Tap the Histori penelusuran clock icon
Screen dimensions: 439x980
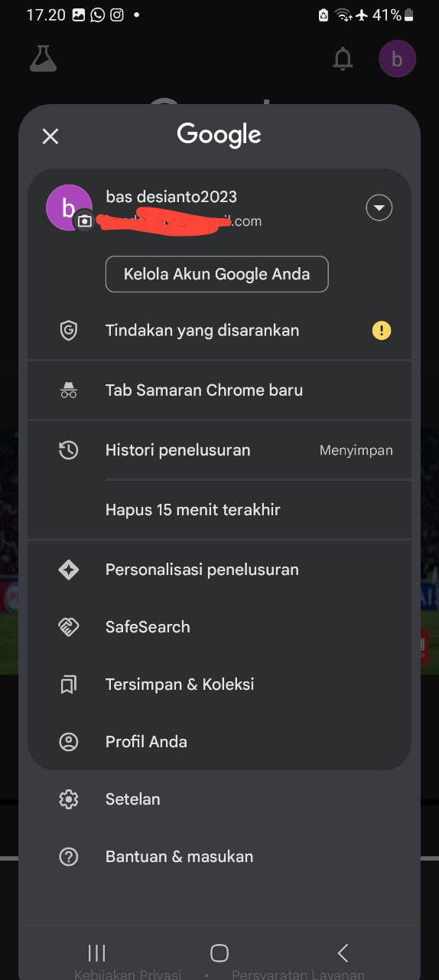click(x=69, y=450)
